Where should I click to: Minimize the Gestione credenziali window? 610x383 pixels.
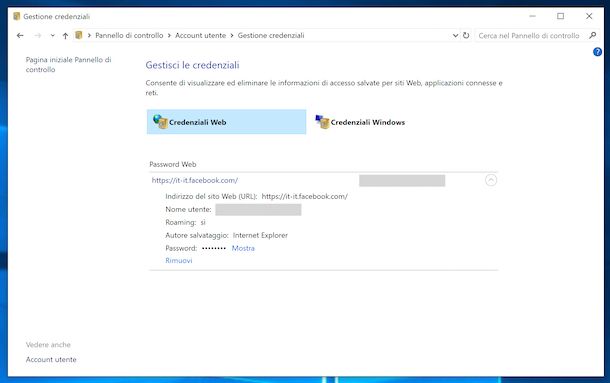click(533, 16)
